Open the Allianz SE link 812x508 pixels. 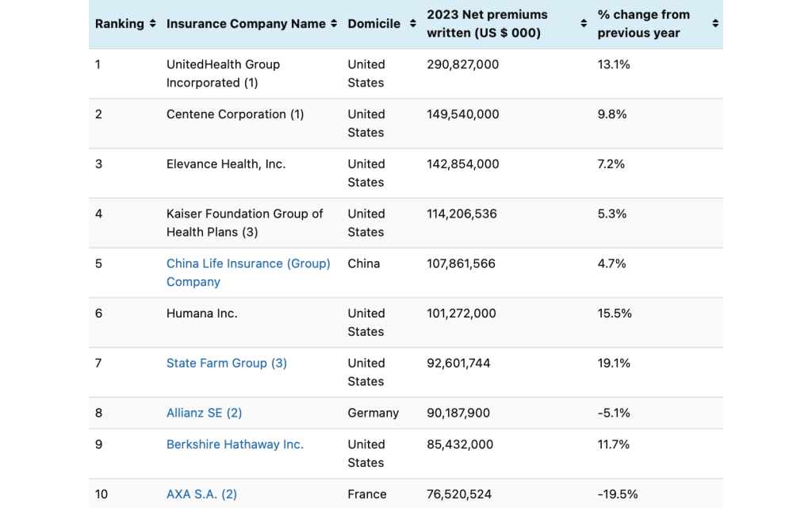[204, 413]
